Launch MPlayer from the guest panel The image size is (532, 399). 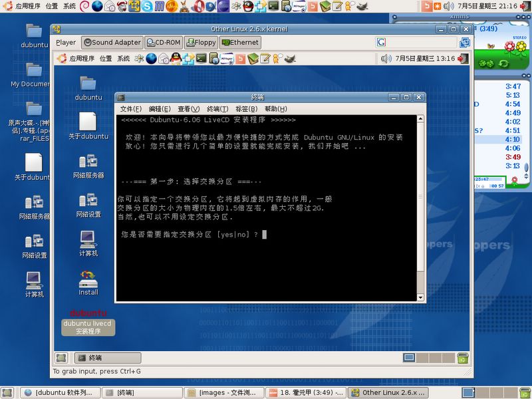pos(227,59)
